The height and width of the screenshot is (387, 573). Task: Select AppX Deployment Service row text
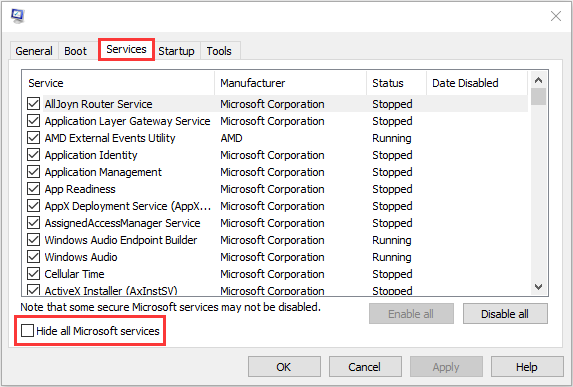click(128, 206)
